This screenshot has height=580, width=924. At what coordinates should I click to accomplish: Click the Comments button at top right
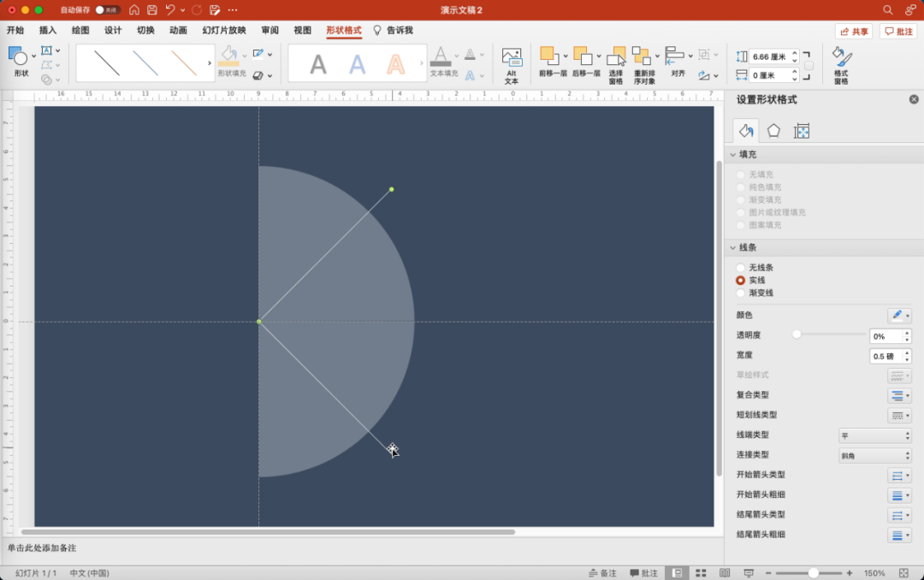[898, 32]
